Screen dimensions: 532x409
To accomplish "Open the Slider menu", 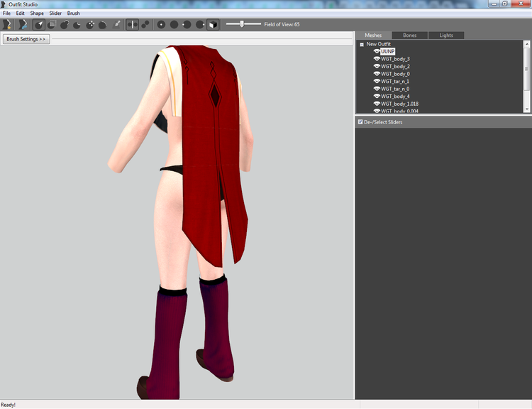I will pos(55,13).
